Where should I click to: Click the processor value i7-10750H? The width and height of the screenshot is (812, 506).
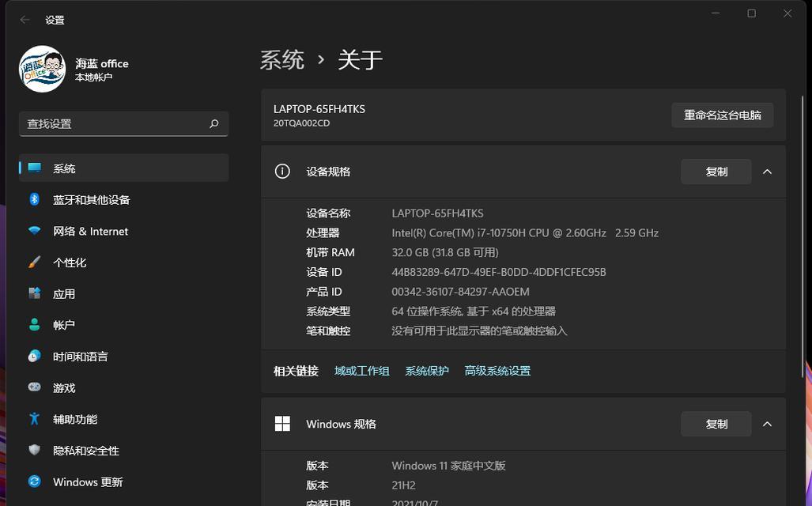525,233
